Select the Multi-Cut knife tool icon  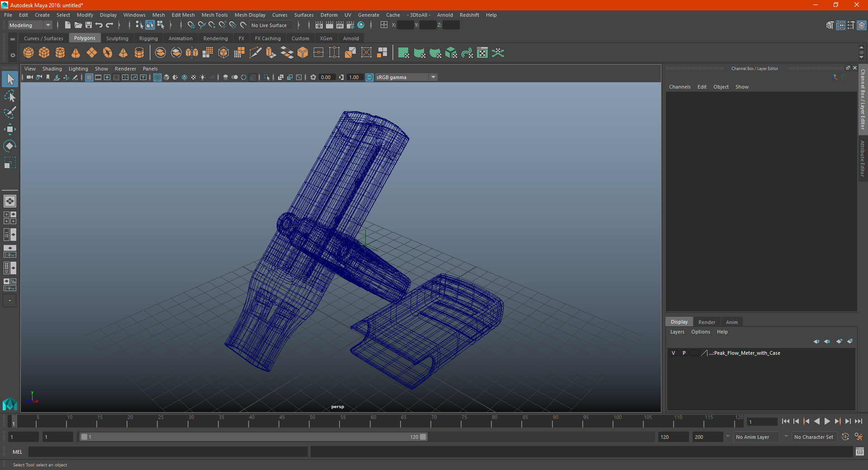pyautogui.click(x=255, y=53)
